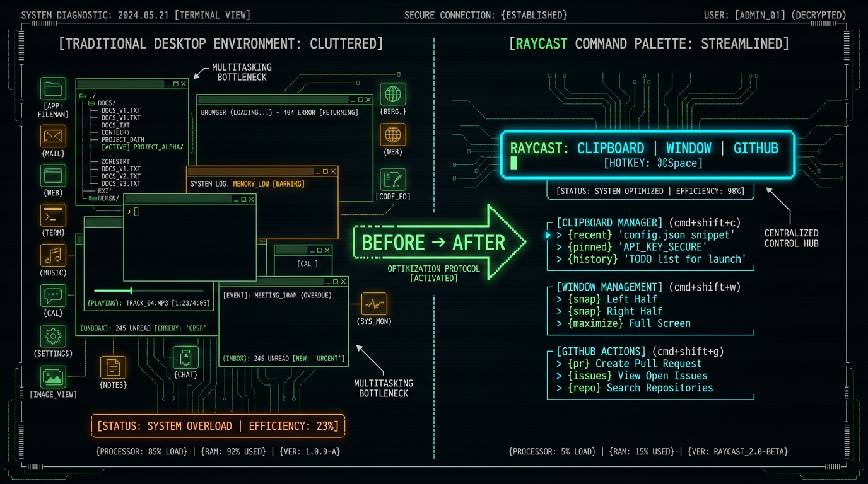Select the CLIPBOARD tab in Raycast bar
Screen dimensions: 868x484
pyautogui.click(x=611, y=148)
